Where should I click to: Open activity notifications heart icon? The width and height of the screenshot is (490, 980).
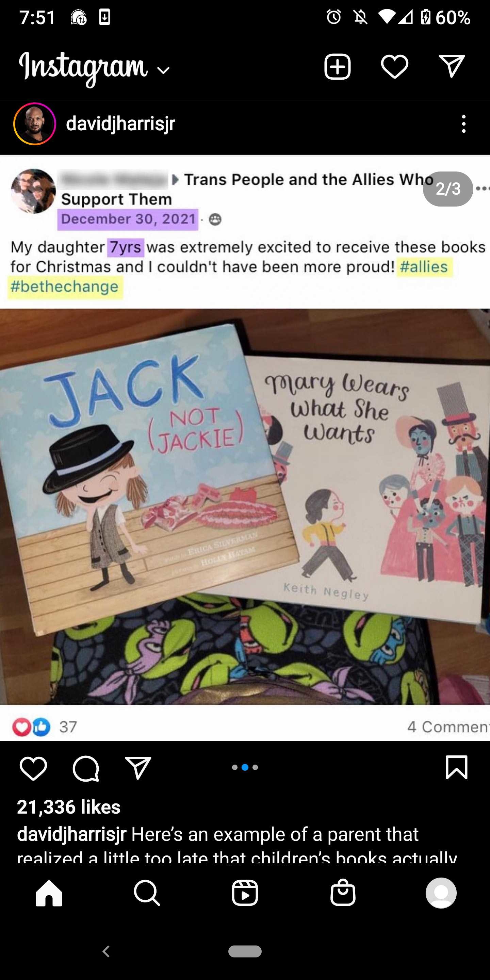(394, 67)
